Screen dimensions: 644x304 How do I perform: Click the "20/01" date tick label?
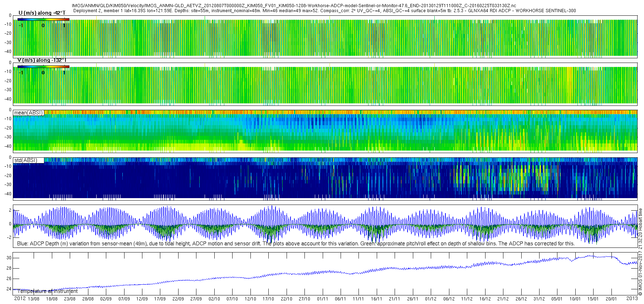[x=611, y=299]
